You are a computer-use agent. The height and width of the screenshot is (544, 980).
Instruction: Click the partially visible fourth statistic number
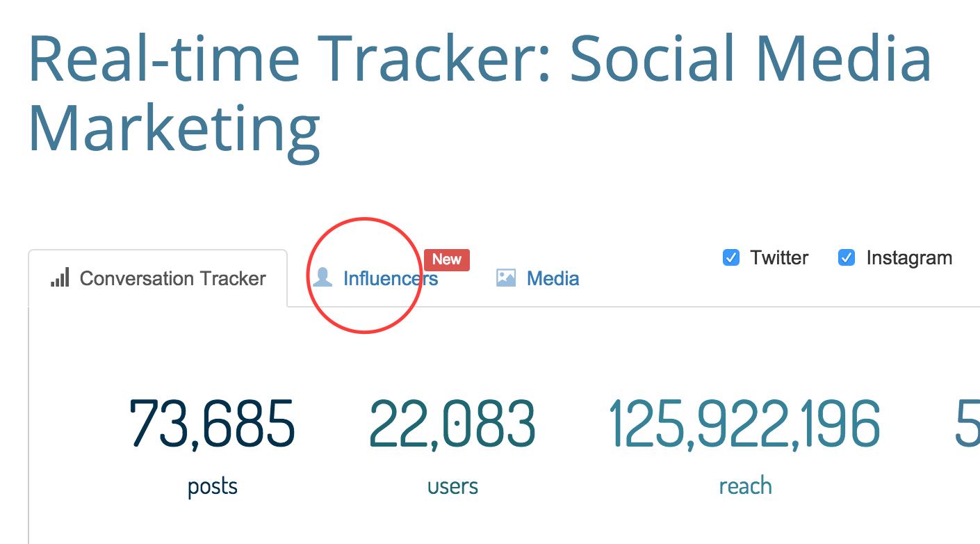[967, 424]
